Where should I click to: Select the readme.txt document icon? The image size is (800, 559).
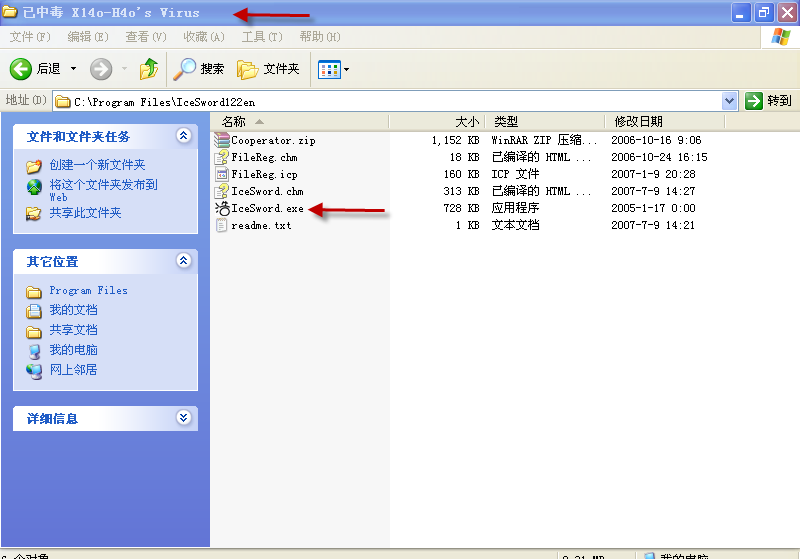(221, 225)
